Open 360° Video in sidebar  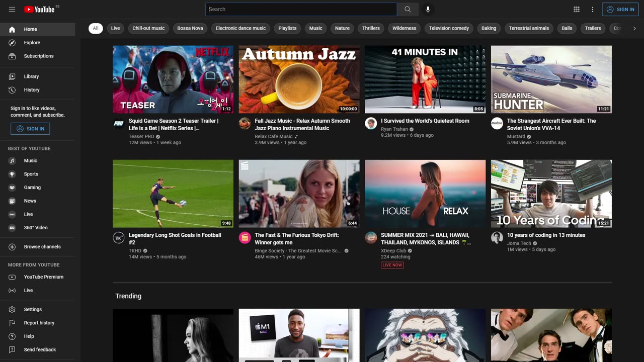[x=38, y=227]
